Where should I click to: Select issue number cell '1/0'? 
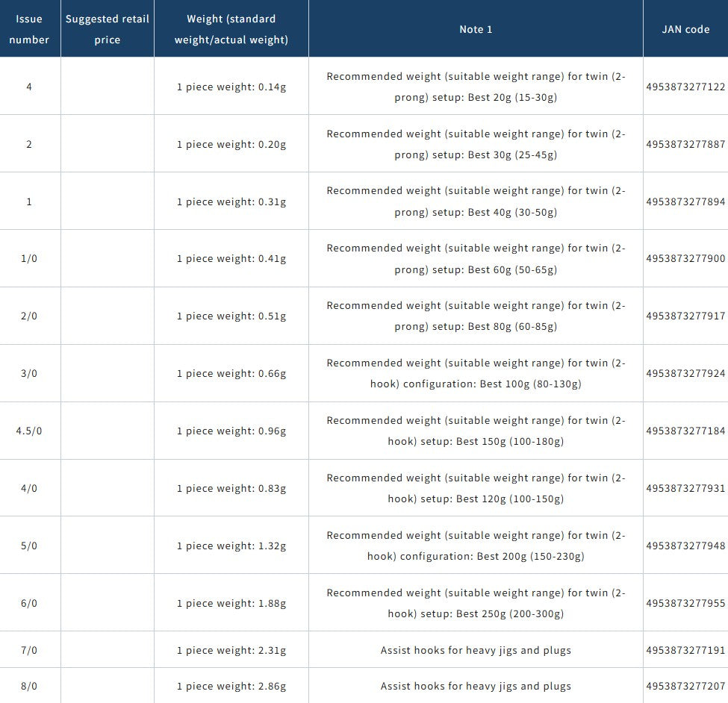coord(29,258)
